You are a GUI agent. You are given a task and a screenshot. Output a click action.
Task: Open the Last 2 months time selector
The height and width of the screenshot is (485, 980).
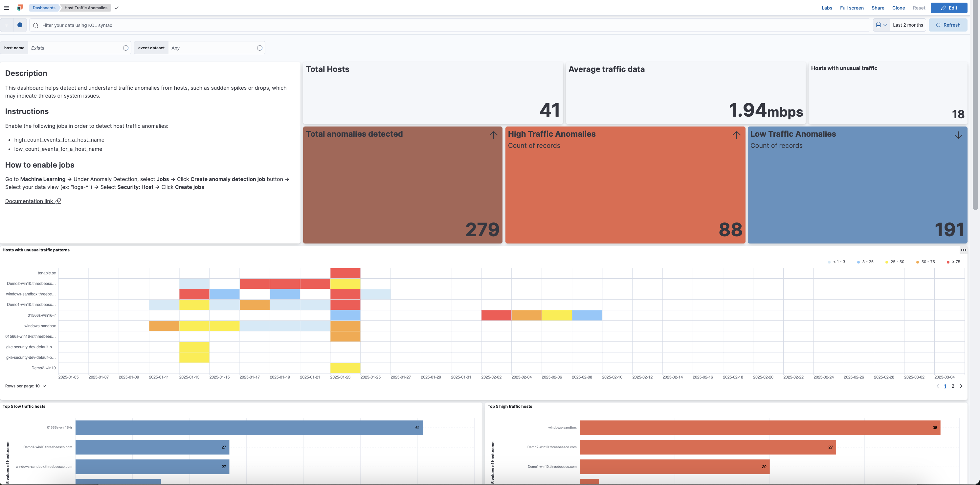[x=908, y=25]
